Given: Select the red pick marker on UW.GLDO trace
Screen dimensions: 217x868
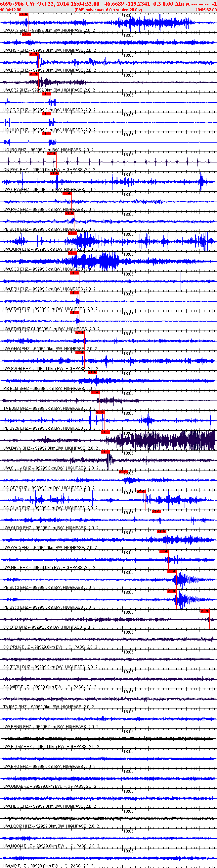Looking at the screenshot, I should 156,512.
